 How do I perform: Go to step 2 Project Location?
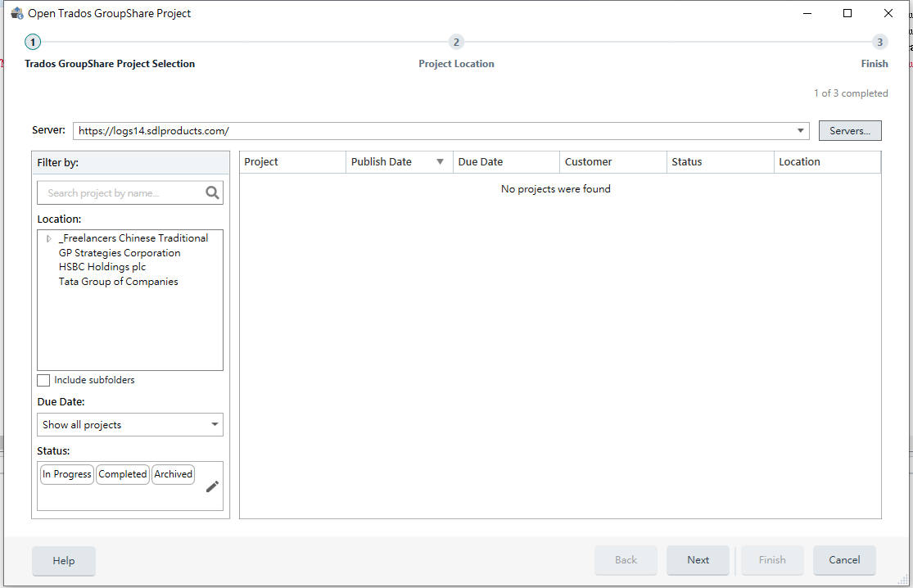456,43
